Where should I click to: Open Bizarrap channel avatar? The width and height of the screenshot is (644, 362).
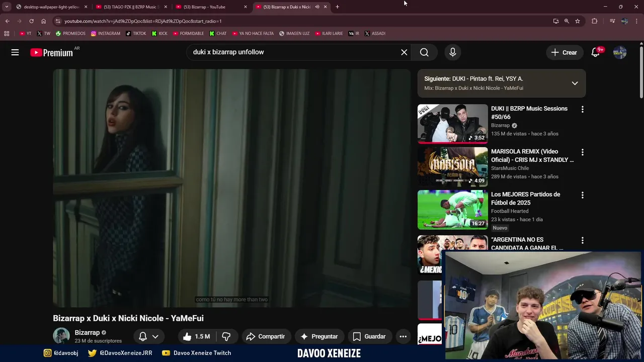pos(61,336)
